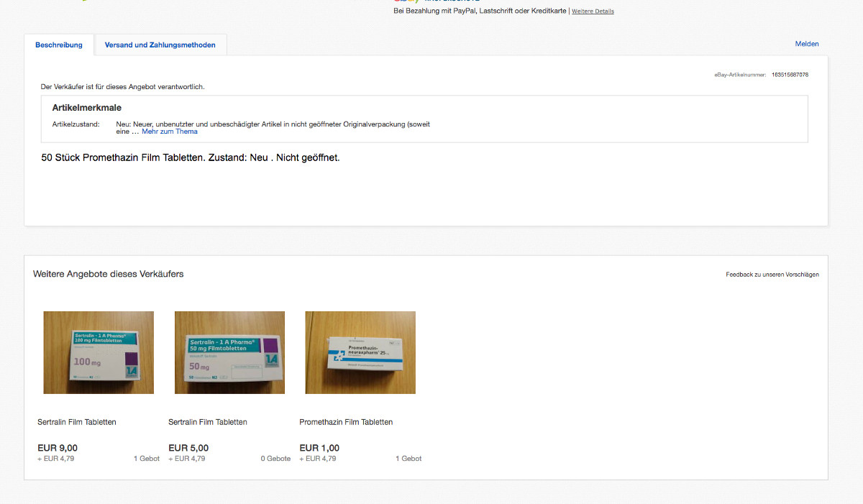863x504 pixels.
Task: Switch to the Beschreibung tab
Action: tap(59, 45)
